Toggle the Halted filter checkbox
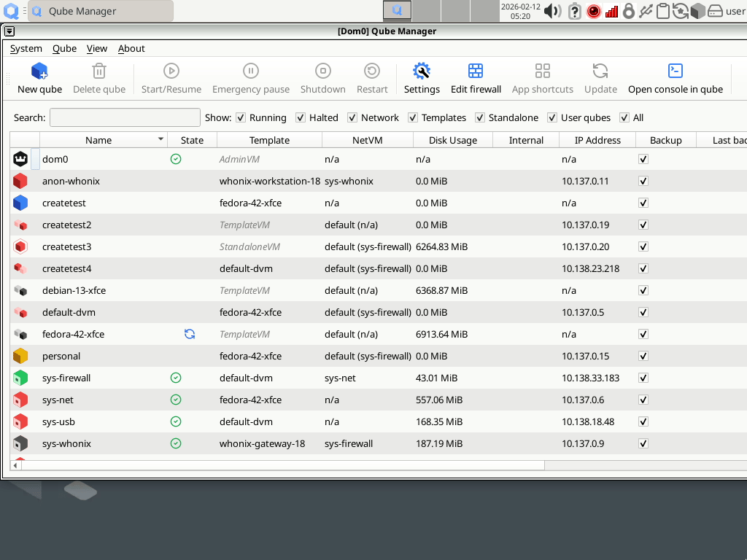The height and width of the screenshot is (560, 747). [x=300, y=117]
